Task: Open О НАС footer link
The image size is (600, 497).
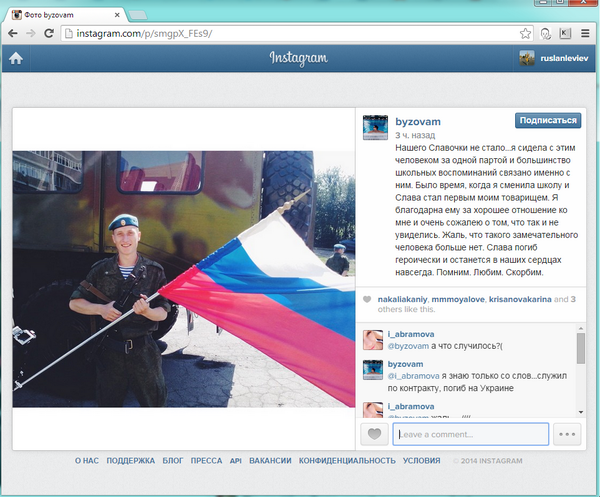Action: [x=87, y=461]
